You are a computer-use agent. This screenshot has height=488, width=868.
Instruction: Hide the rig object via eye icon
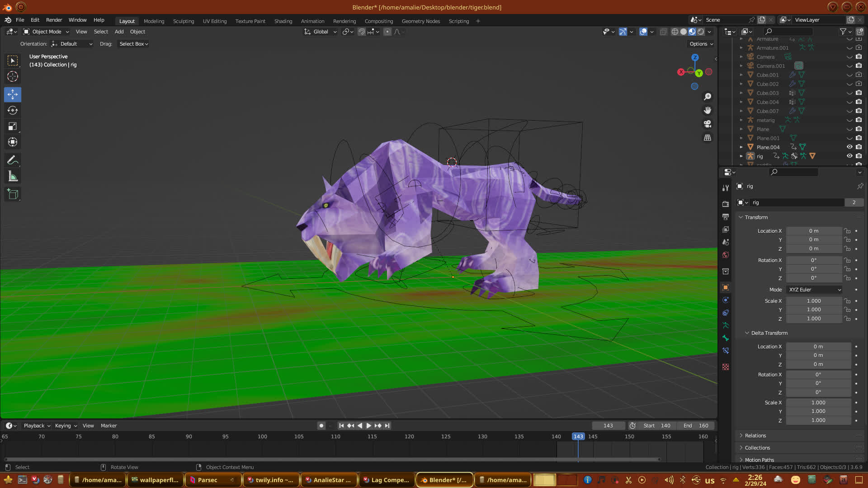point(849,156)
